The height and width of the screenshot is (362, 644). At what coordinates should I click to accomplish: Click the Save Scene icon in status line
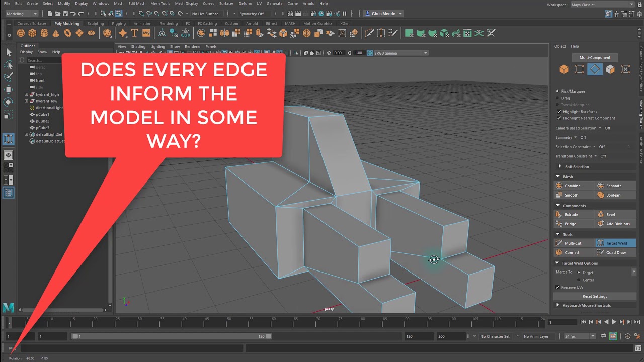66,14
